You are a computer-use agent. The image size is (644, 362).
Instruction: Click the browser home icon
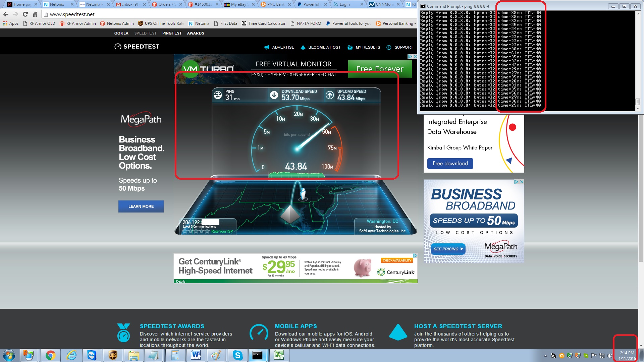(35, 14)
